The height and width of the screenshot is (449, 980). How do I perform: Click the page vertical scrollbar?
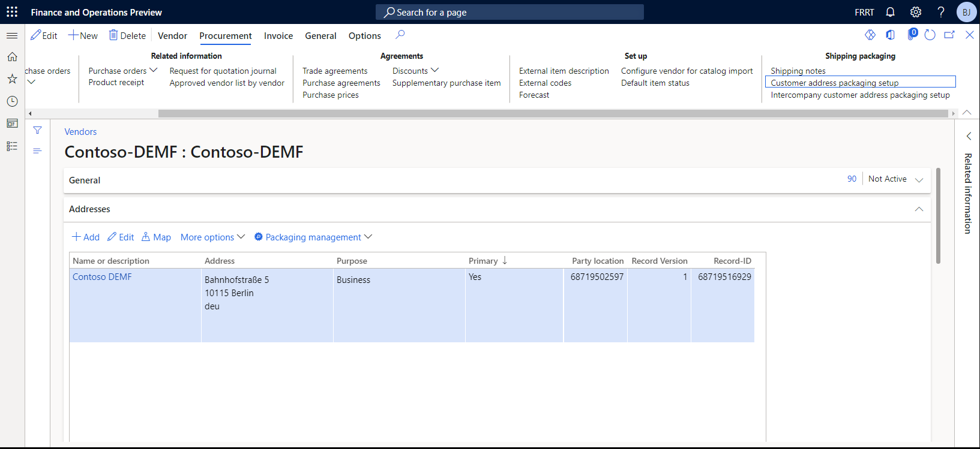click(938, 216)
